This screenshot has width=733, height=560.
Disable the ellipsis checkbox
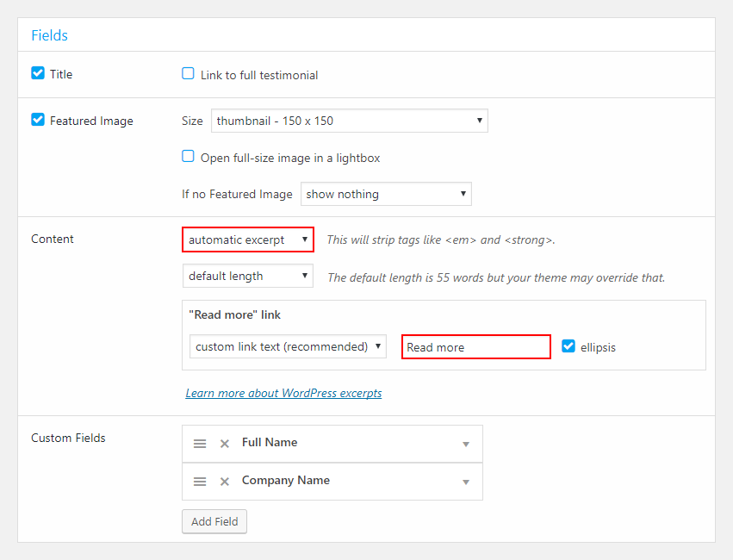568,346
